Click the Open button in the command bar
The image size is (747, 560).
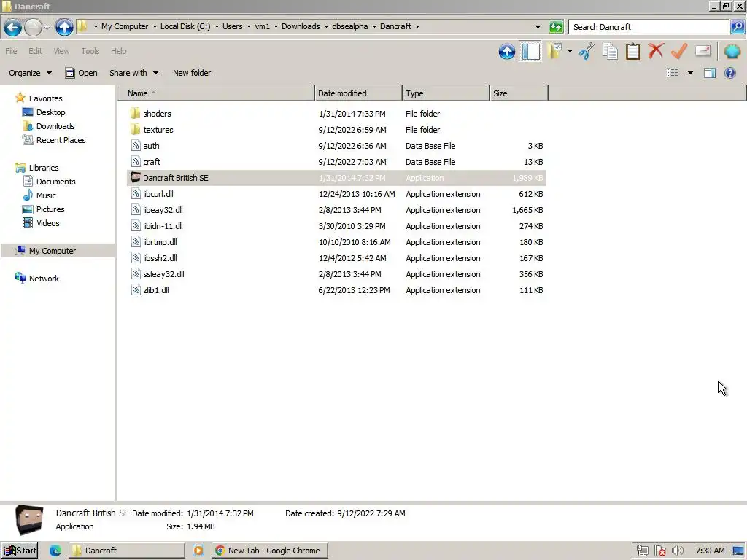[82, 73]
